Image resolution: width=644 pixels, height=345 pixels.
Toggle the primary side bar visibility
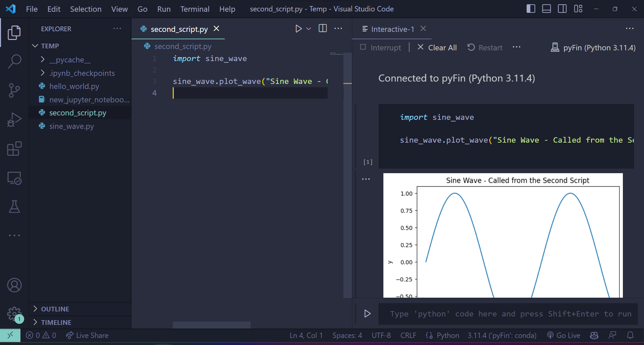(531, 9)
